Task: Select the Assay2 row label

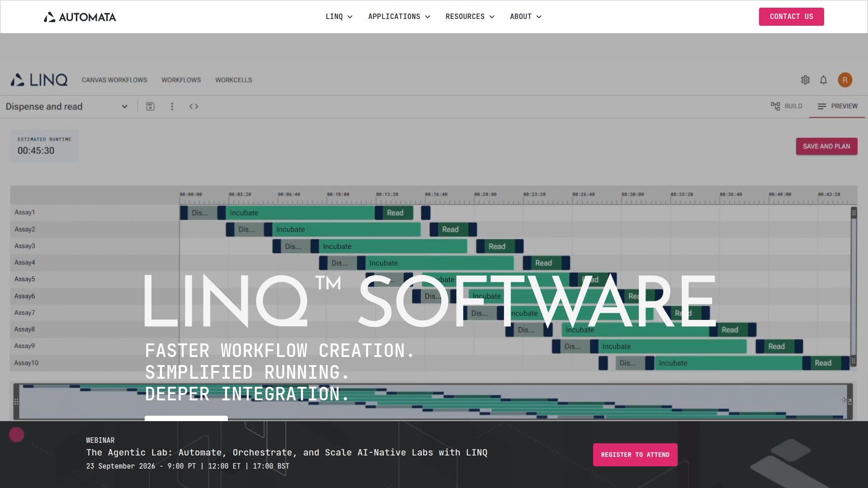Action: [24, 229]
